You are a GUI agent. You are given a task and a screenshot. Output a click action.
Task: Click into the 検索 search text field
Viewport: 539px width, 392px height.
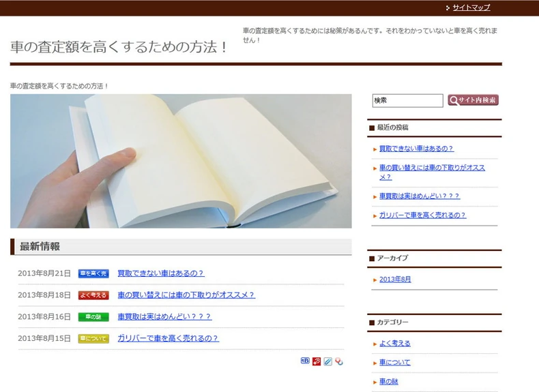[408, 101]
